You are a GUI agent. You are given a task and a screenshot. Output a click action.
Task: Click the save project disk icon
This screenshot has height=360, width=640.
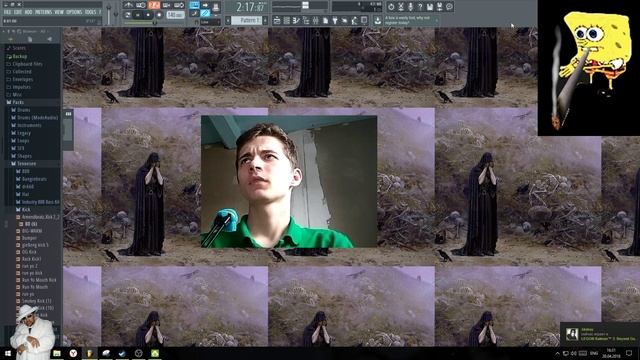click(x=429, y=7)
